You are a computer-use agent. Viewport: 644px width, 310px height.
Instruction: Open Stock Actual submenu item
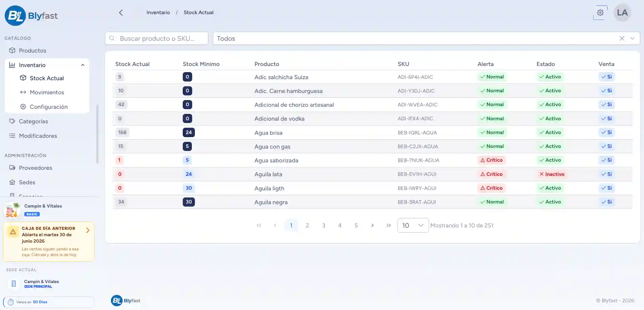coord(47,78)
